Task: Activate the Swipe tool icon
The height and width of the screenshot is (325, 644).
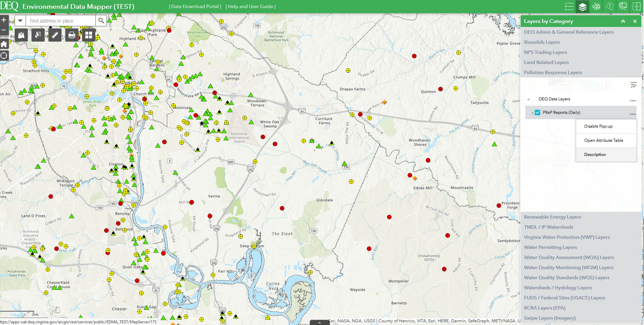Action: click(636, 6)
